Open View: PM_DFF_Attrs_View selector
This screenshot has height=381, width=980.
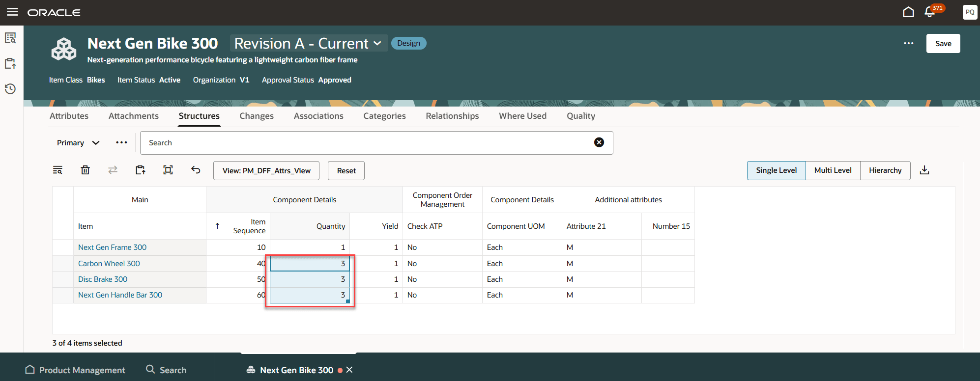coord(266,171)
